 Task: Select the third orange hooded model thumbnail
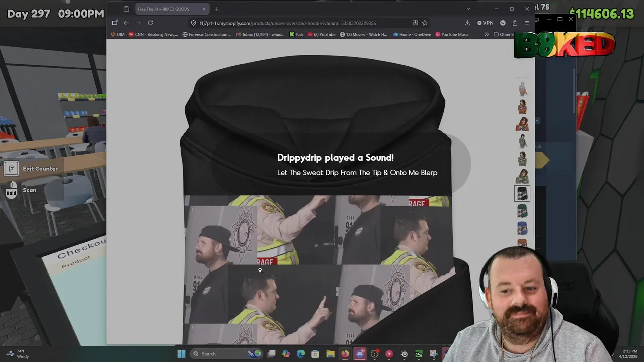click(x=523, y=124)
